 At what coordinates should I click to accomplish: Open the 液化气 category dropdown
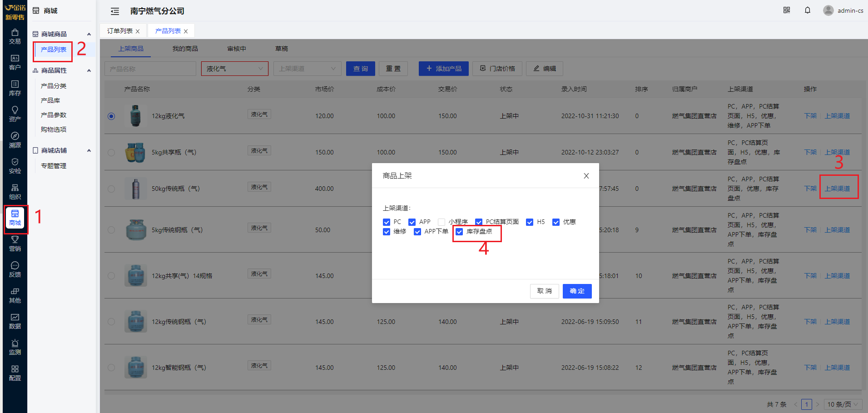click(235, 69)
